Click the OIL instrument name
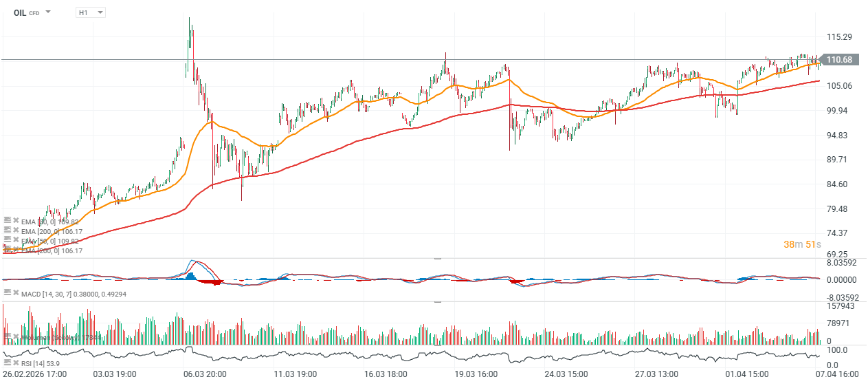Viewport: 868px width, 386px height. pos(20,12)
